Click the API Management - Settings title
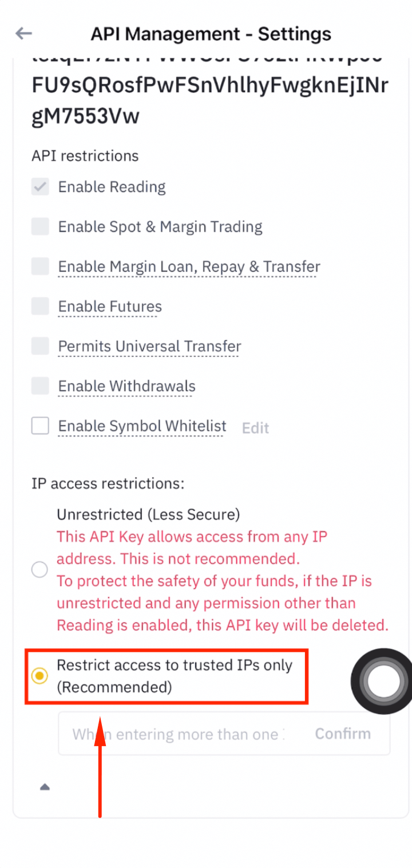The height and width of the screenshot is (868, 412). 211,34
